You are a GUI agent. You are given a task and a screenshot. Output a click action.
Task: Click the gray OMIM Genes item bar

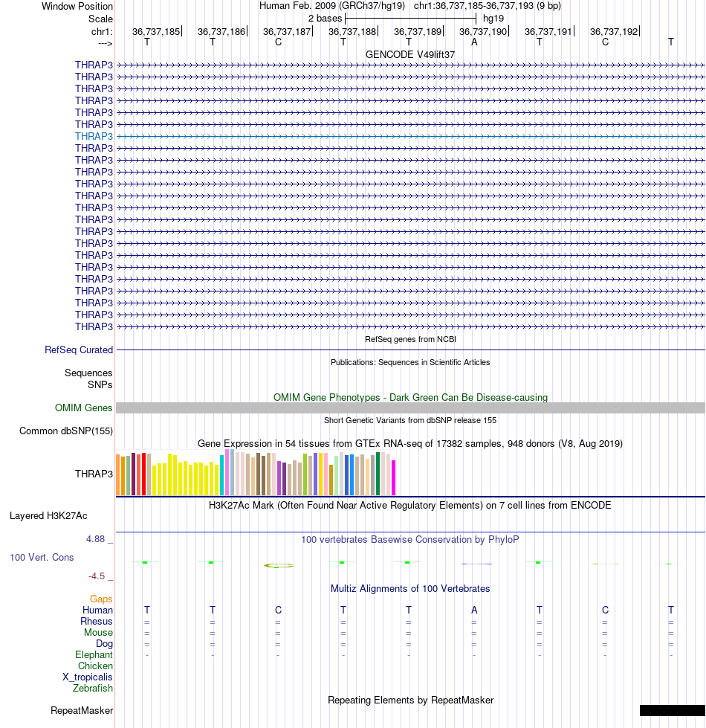pos(410,408)
